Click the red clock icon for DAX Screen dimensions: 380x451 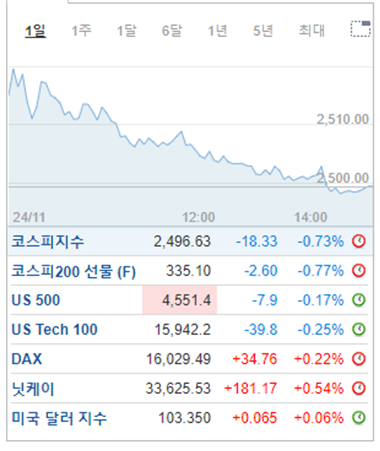pos(359,359)
